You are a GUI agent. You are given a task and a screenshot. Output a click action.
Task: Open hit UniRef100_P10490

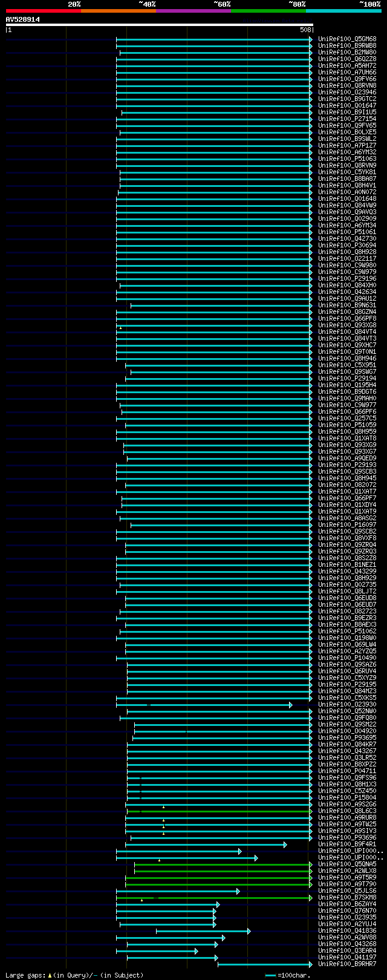pos(347,658)
